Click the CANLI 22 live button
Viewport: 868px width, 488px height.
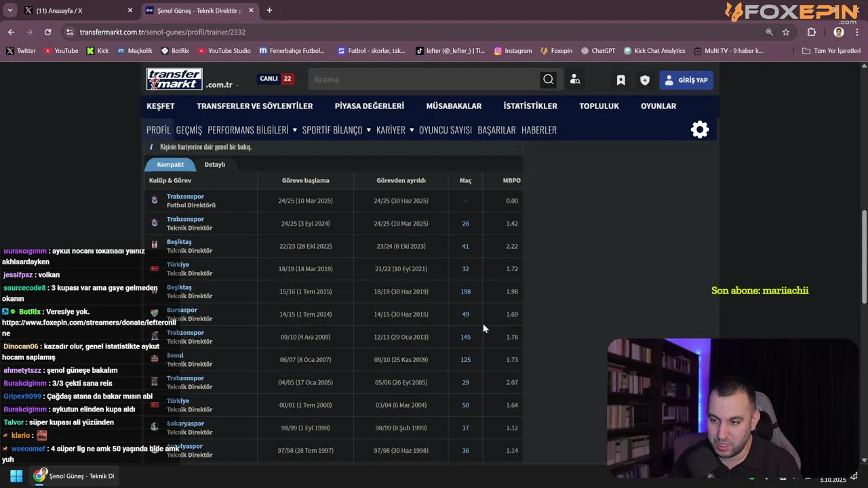275,79
